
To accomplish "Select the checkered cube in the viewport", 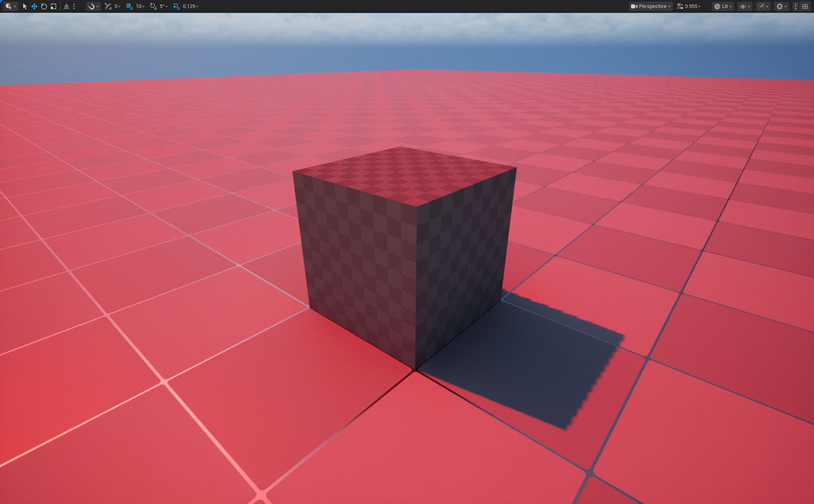I will click(x=404, y=258).
